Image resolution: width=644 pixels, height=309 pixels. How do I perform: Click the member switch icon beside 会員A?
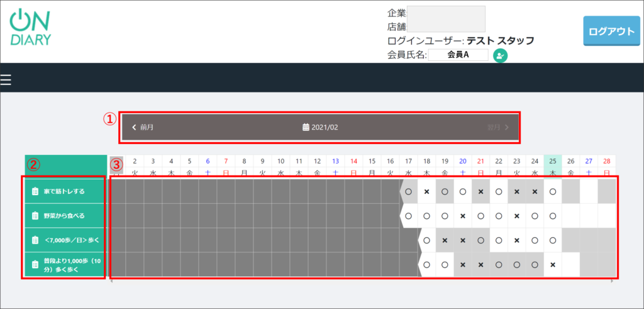[x=501, y=55]
